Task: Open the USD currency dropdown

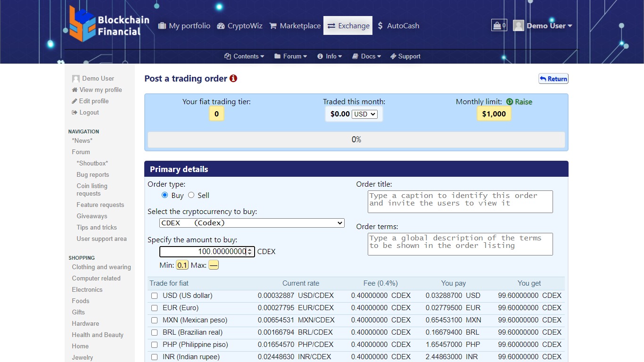Action: point(364,114)
